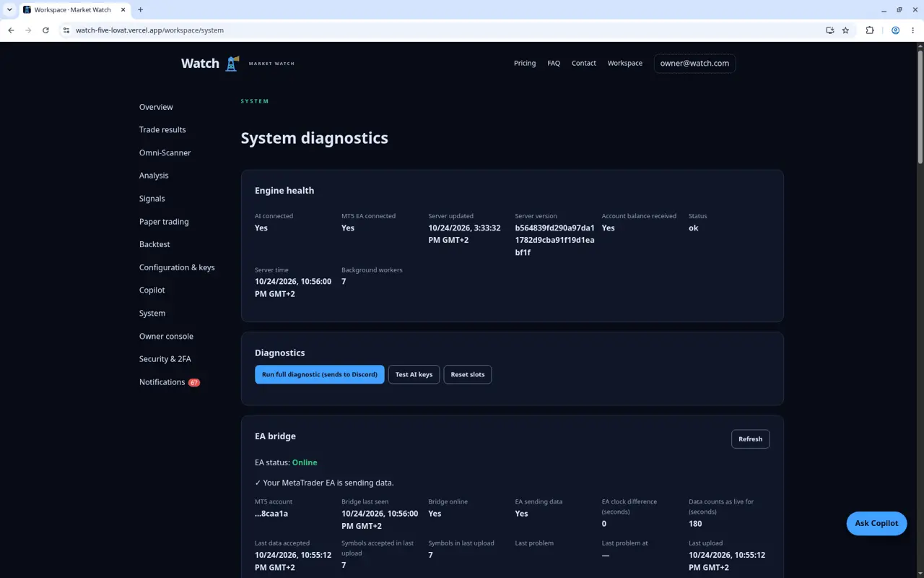Open the FAQ link
Screen dimensions: 924x578
point(554,64)
